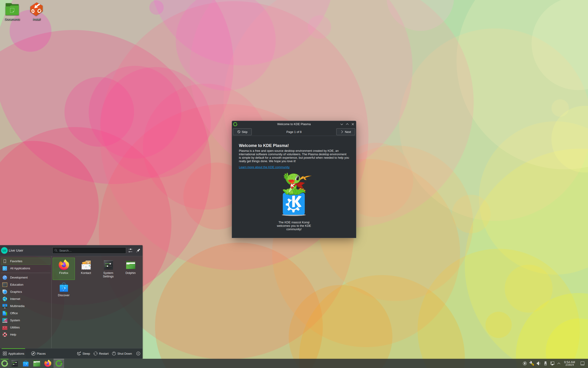Select the Favorites category
The height and width of the screenshot is (368, 588).
tap(26, 261)
